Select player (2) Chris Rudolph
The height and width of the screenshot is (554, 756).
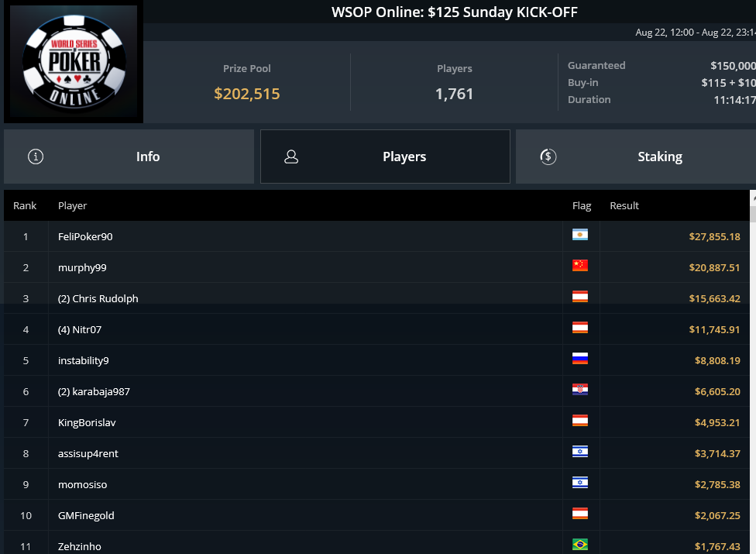click(x=98, y=298)
